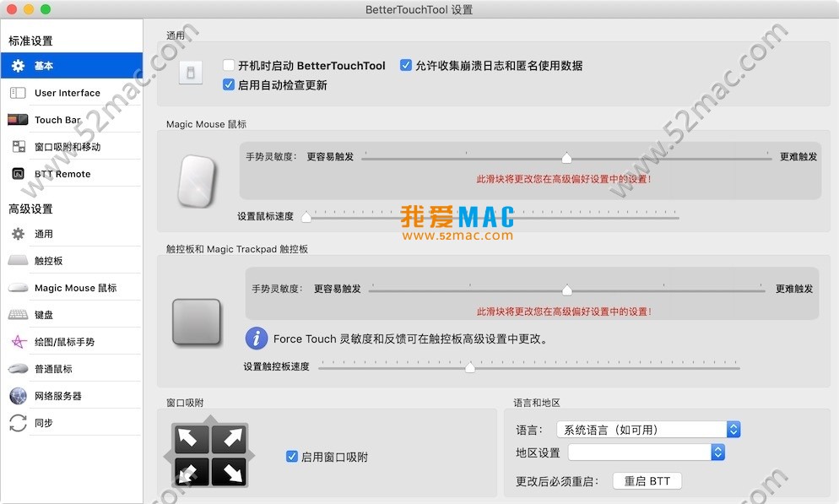Click the window snapping arrows thumbnail
This screenshot has width=839, height=504.
click(x=209, y=453)
